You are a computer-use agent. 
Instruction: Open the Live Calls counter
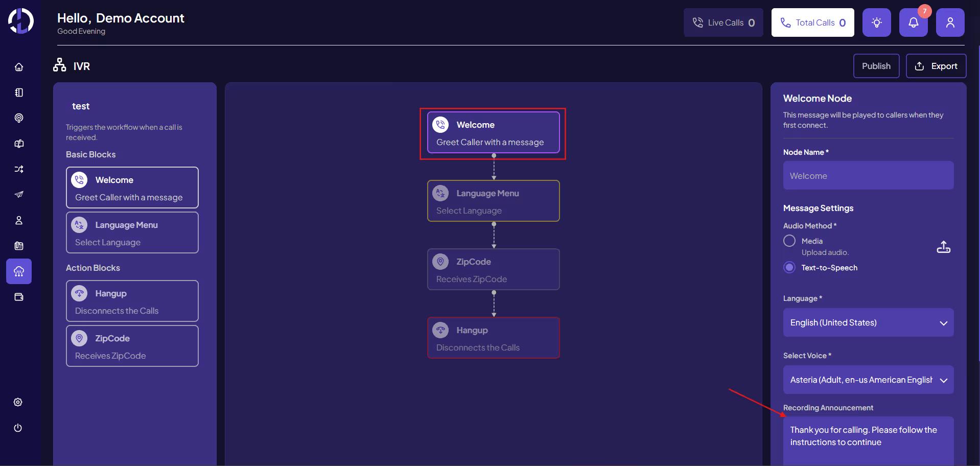(722, 22)
